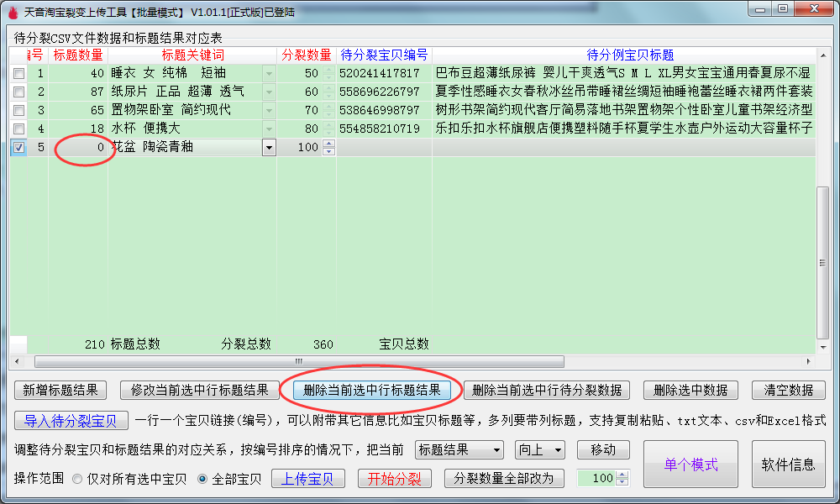Uncheck the checkbox for row 5 花盆
The image size is (840, 504).
coord(18,147)
